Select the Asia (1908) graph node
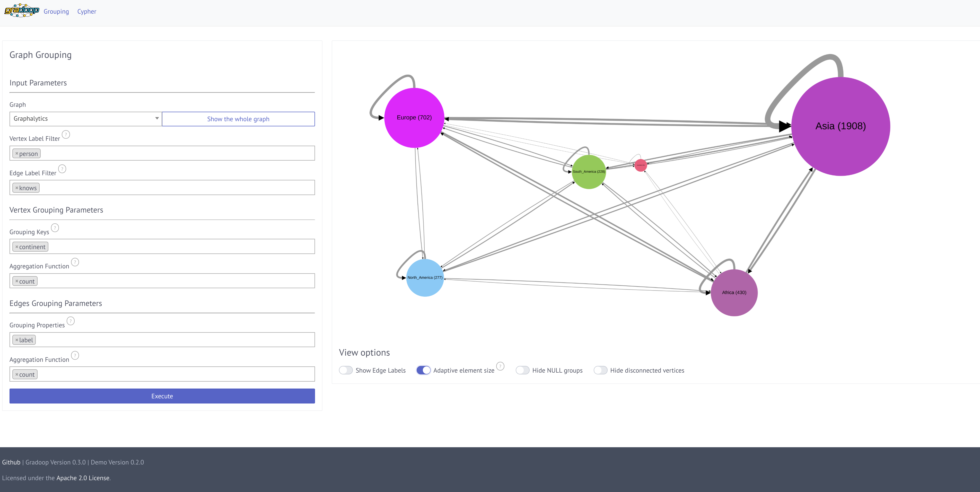The image size is (980, 492). pyautogui.click(x=840, y=126)
